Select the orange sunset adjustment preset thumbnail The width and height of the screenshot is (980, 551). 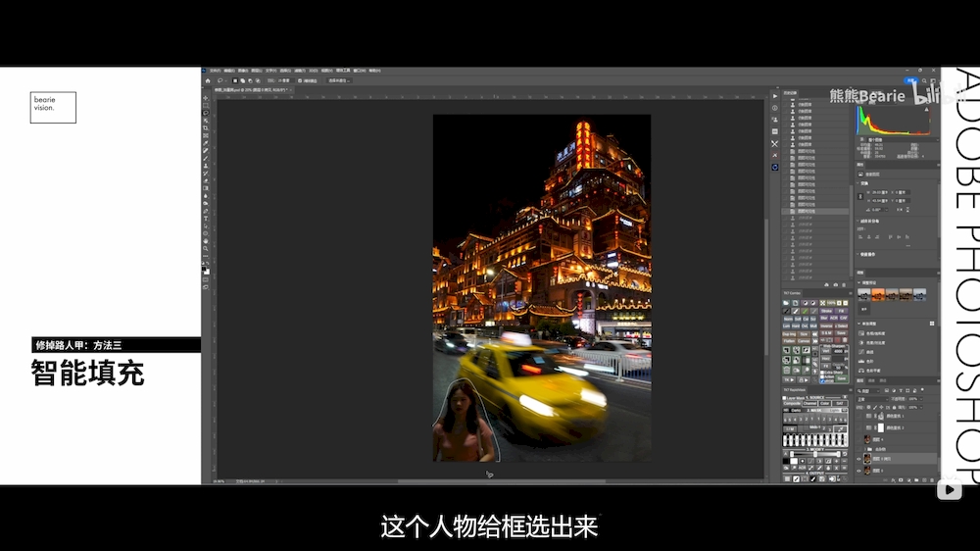tap(878, 294)
